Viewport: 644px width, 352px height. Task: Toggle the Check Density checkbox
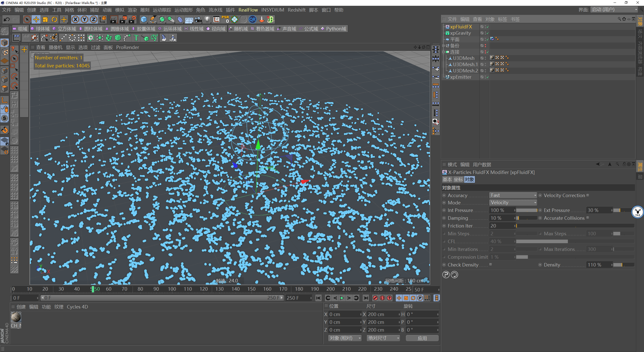point(491,265)
